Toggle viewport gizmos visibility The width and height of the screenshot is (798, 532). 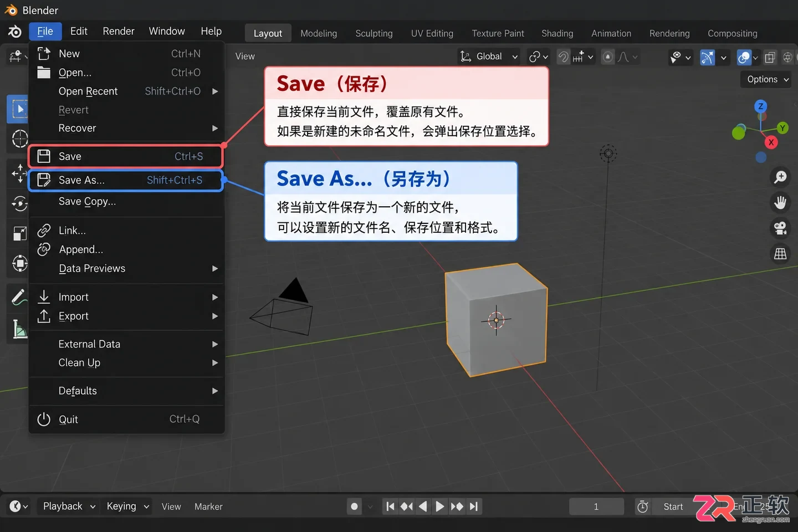click(708, 57)
